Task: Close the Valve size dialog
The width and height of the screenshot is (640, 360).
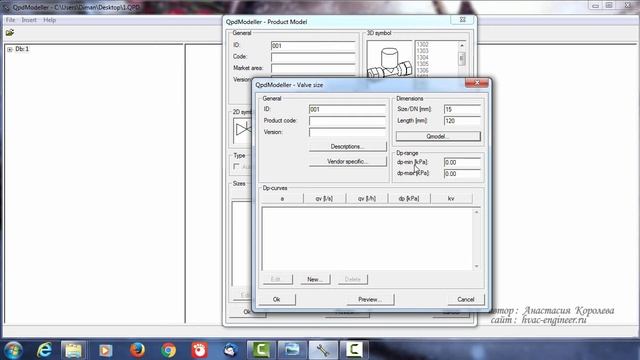Action: pos(477,83)
